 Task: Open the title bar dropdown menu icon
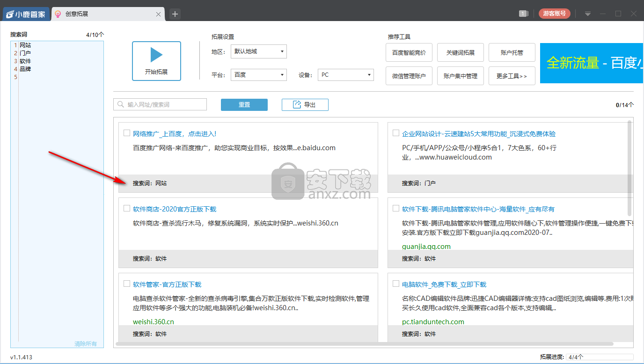click(x=588, y=14)
